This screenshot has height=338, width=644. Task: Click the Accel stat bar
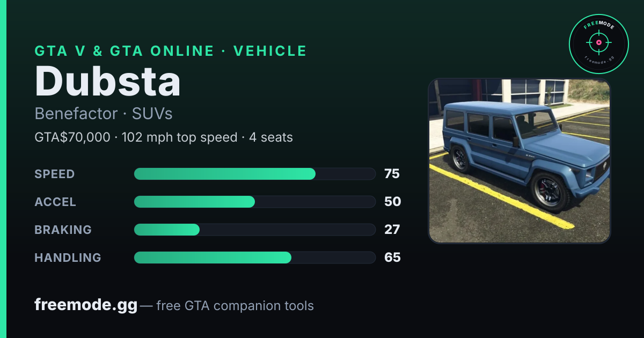pos(254,202)
